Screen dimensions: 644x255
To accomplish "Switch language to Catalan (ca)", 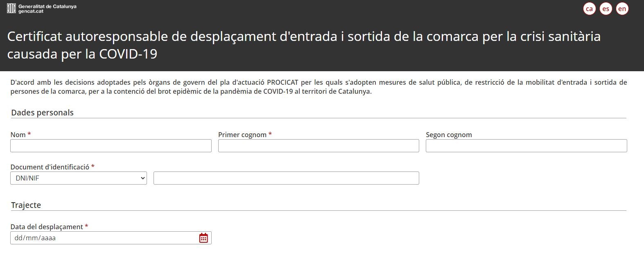I will coord(589,9).
